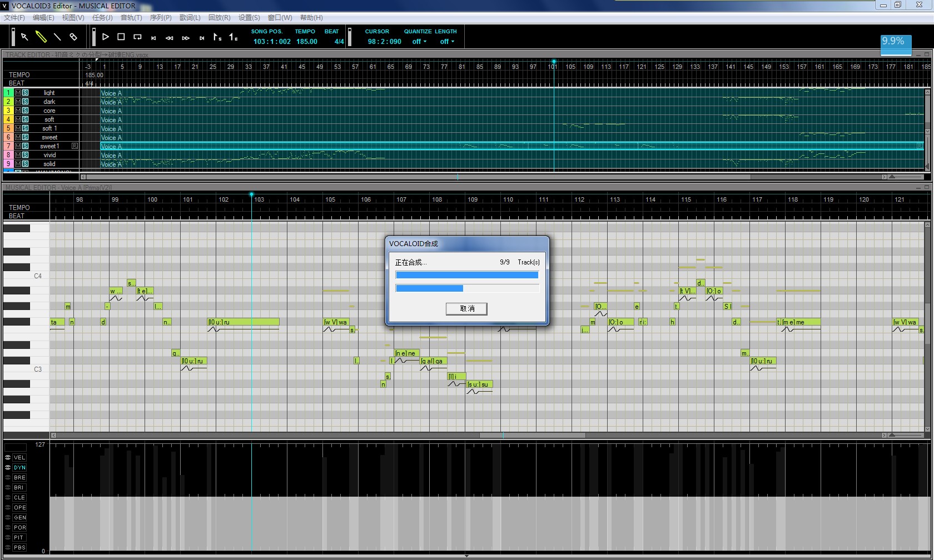Stop playback with the square button
The image size is (934, 560).
(121, 37)
